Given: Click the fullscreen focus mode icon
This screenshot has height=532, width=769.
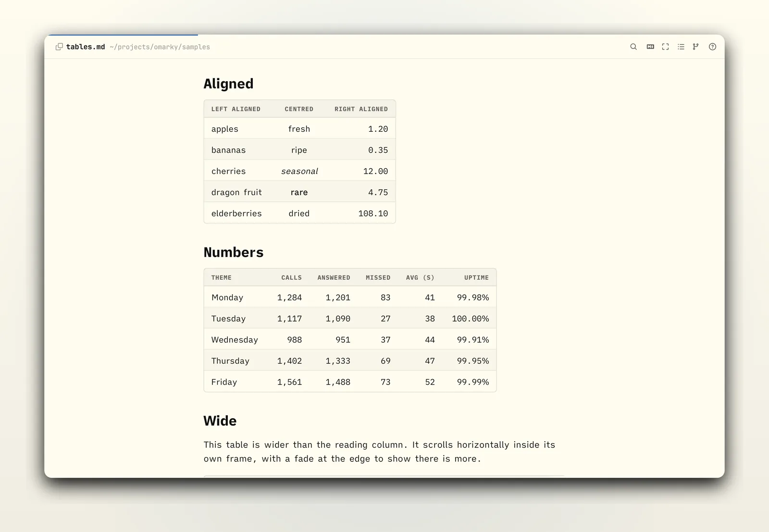Looking at the screenshot, I should tap(665, 47).
